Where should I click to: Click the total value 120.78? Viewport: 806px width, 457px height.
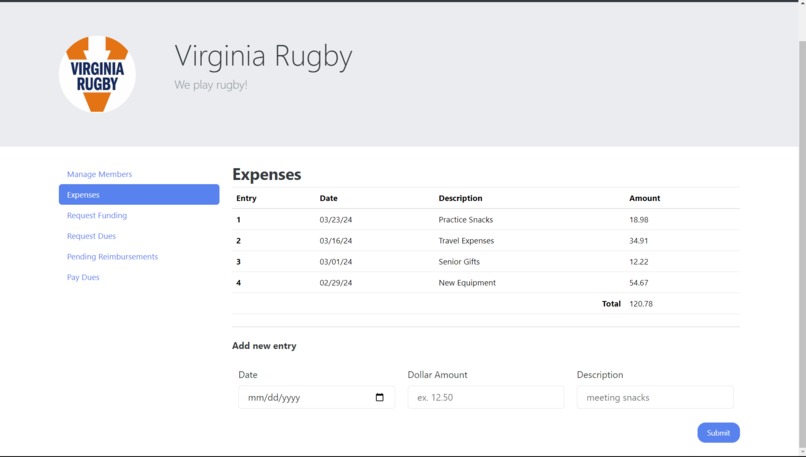point(641,304)
